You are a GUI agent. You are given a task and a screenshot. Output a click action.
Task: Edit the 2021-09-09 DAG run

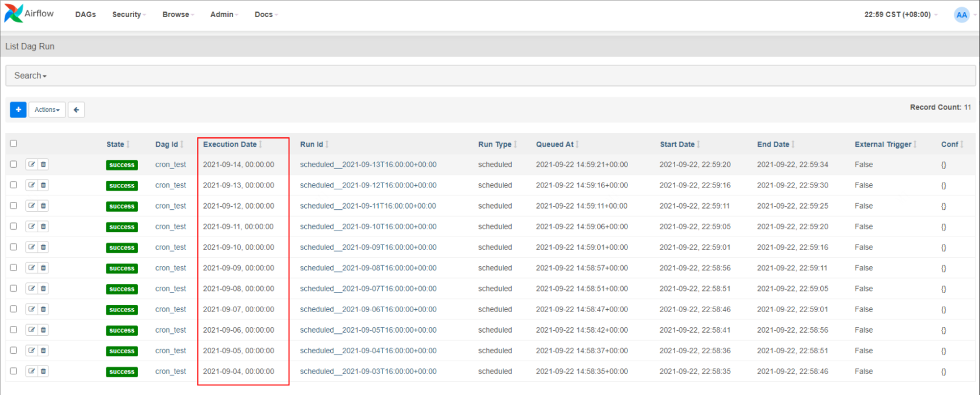(x=31, y=268)
